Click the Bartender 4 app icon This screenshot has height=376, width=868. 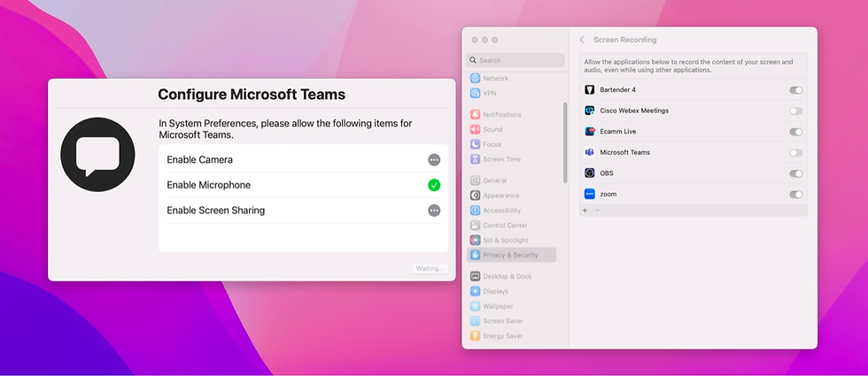[590, 89]
